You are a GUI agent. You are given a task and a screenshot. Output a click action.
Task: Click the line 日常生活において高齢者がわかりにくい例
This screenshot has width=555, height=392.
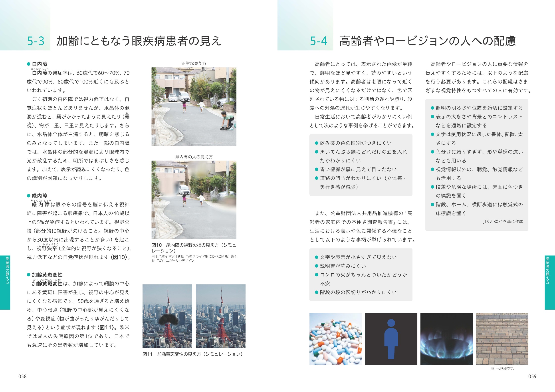363,117
